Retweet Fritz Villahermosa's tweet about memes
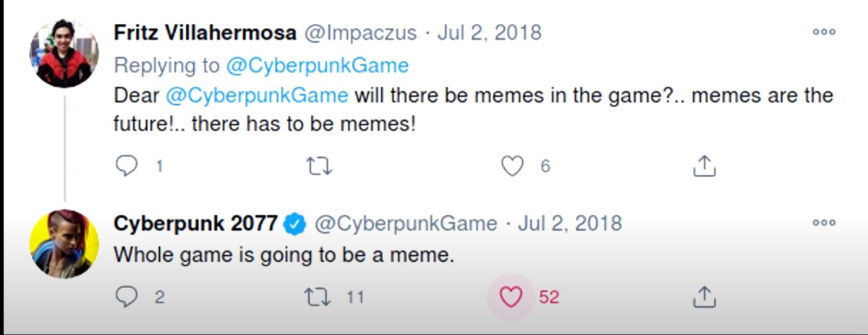Screen dimensions: 868x335 coord(319,166)
